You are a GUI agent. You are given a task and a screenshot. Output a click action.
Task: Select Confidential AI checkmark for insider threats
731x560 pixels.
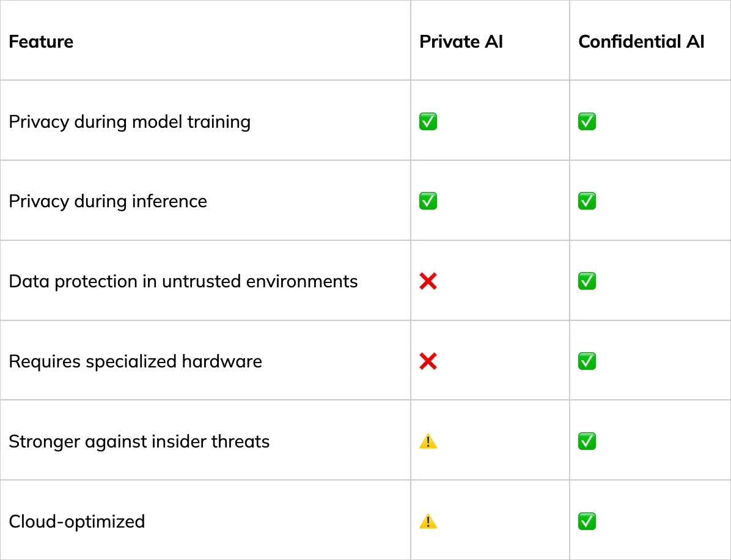(x=587, y=441)
